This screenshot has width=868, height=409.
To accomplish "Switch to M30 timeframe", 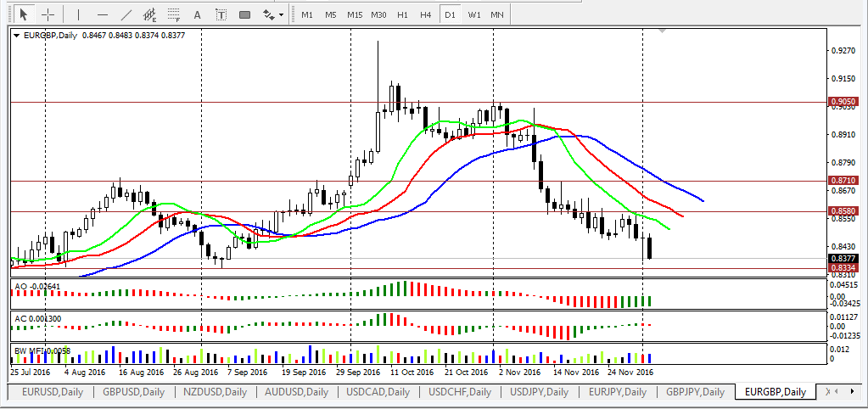I will [378, 15].
